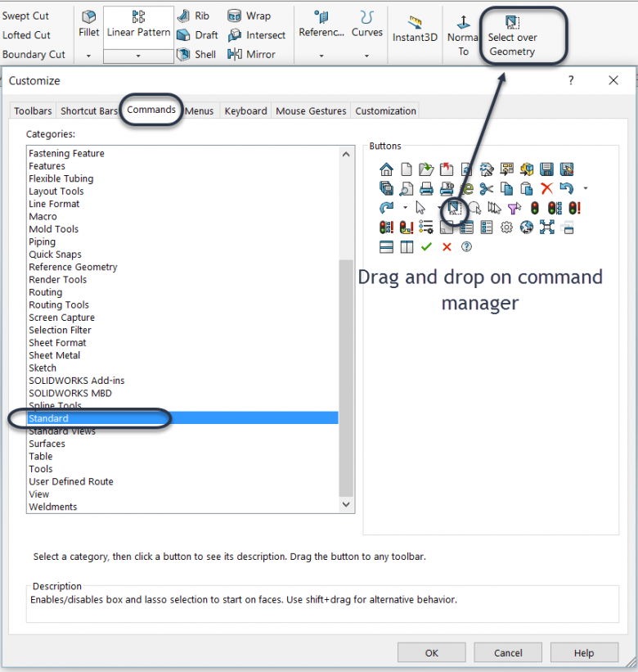The height and width of the screenshot is (672, 638).
Task: Click the Fillet tool in the CommandManager
Action: (x=88, y=24)
